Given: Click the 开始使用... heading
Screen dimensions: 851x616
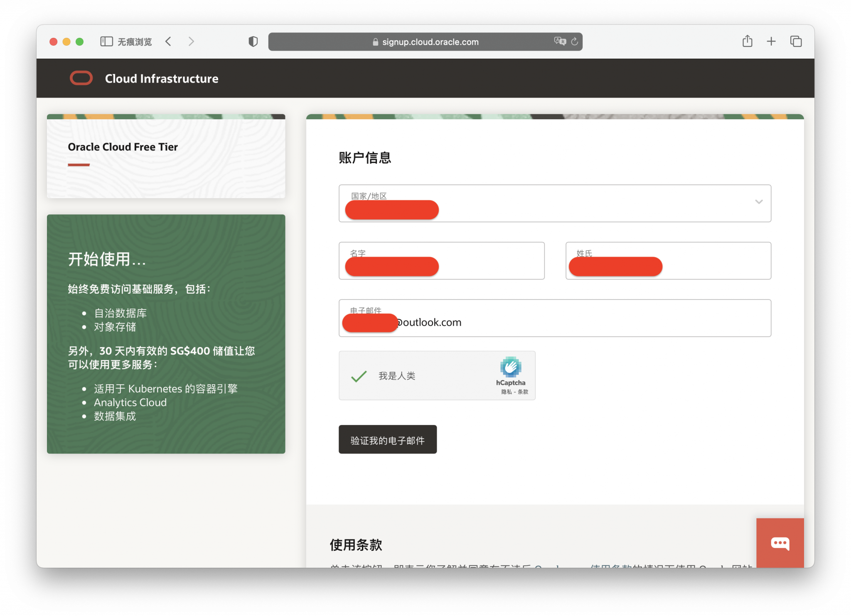Looking at the screenshot, I should pos(107,259).
